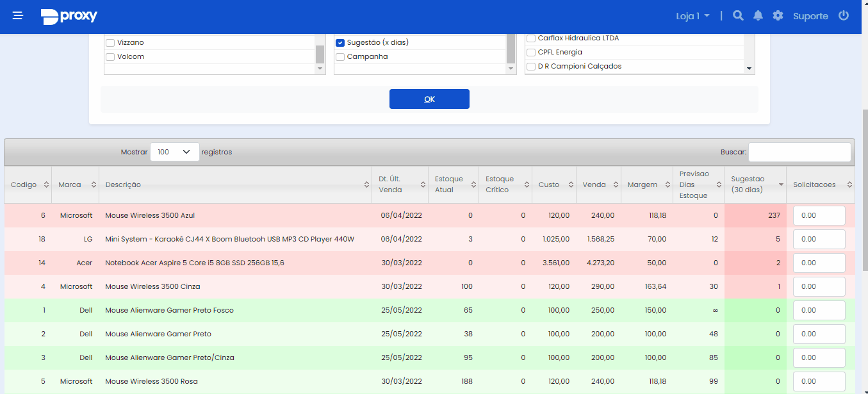Sort by the Margem column
Screen dimensions: 868x394
[647, 185]
